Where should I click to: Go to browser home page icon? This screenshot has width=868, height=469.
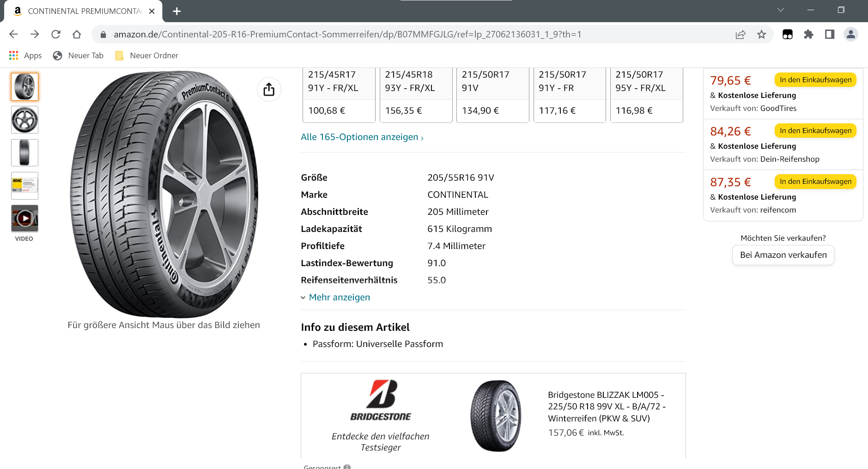pos(77,34)
